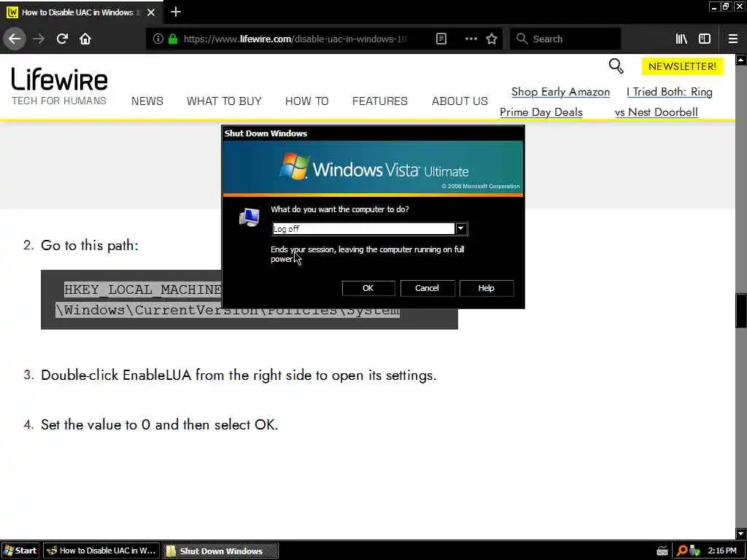Expand the Log off dropdown arrow
747x560 pixels.
(461, 228)
